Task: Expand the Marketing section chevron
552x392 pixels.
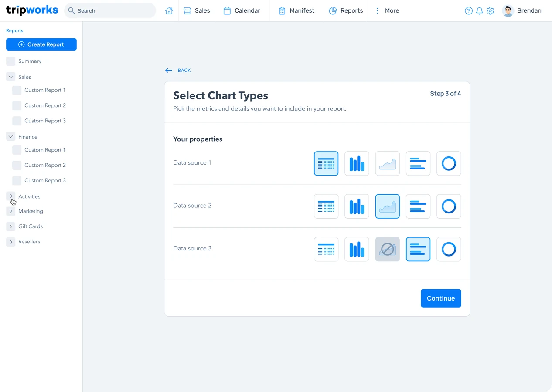Action: [11, 211]
